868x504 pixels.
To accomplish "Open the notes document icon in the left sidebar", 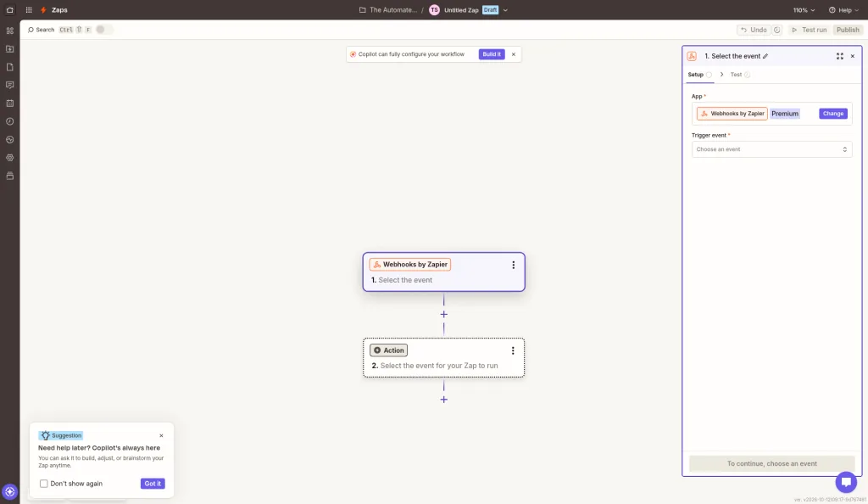I will 9,67.
